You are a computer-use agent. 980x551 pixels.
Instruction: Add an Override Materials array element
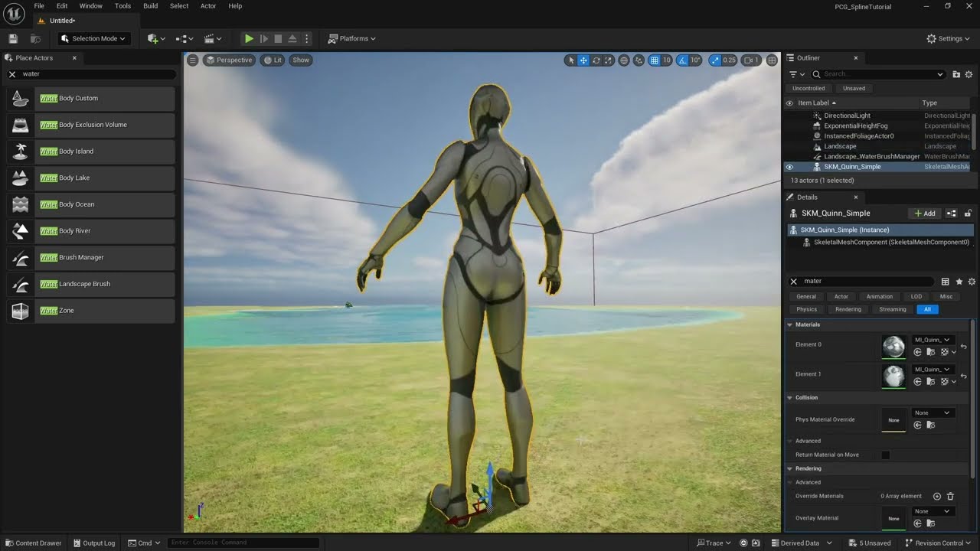pos(936,497)
